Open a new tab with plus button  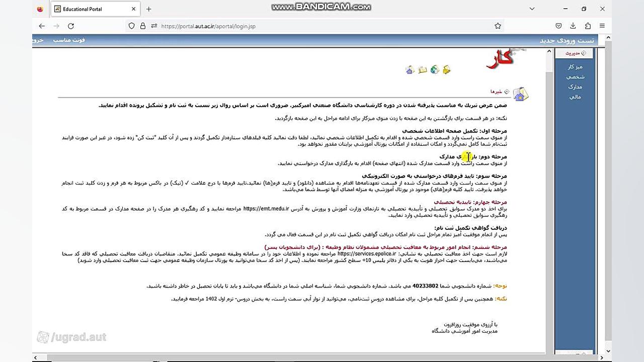(x=148, y=9)
